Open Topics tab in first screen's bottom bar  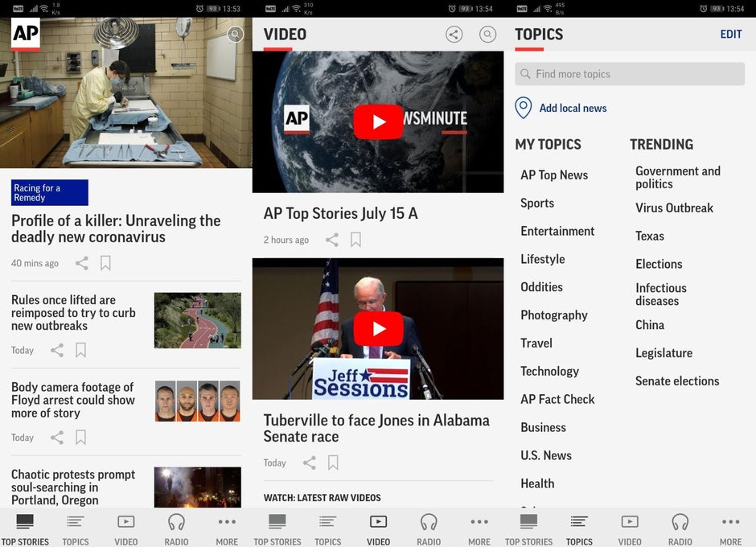76,529
